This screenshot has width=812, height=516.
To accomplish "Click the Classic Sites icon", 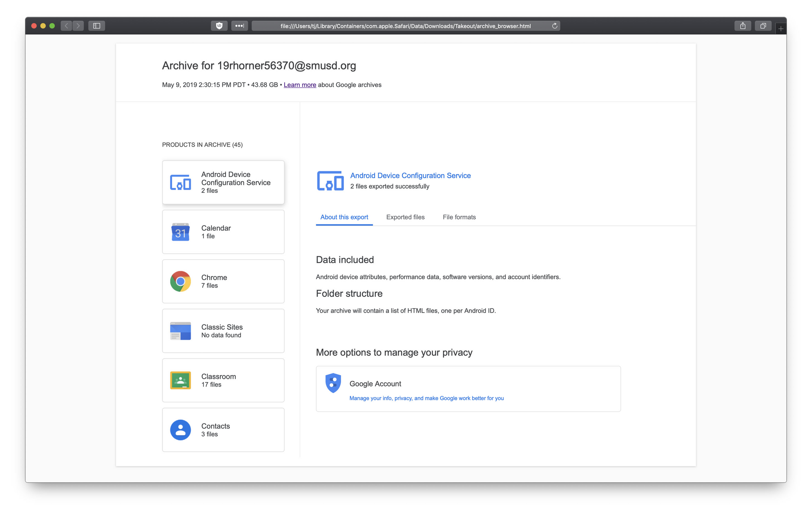I will tap(180, 331).
